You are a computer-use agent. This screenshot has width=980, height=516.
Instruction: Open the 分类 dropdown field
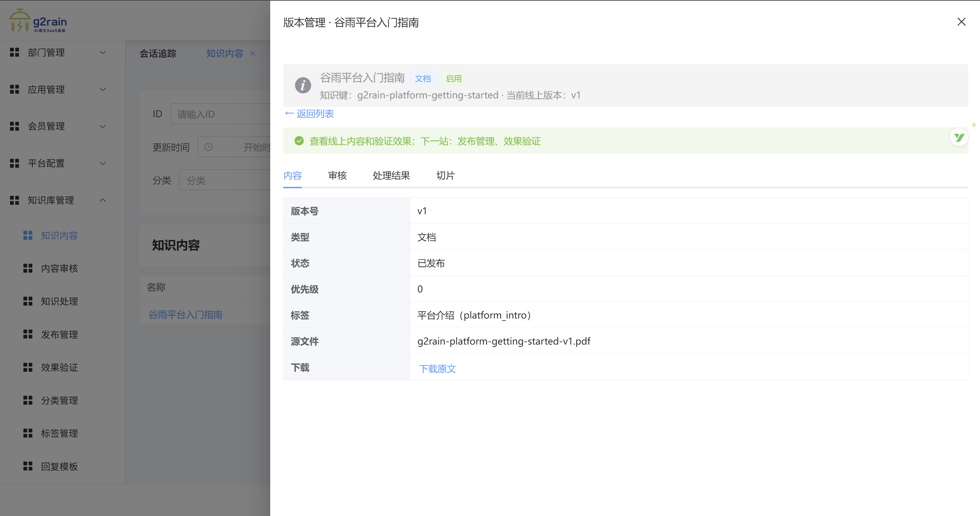click(225, 180)
